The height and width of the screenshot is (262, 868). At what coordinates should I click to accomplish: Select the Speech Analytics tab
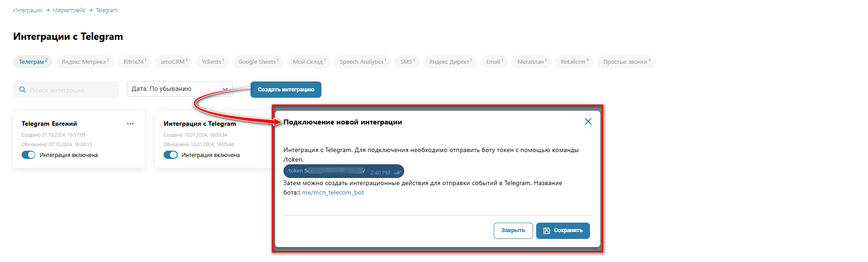[x=363, y=62]
